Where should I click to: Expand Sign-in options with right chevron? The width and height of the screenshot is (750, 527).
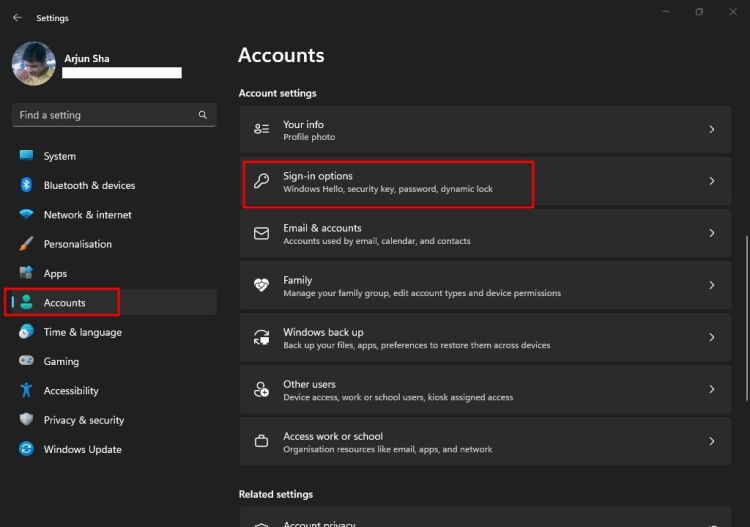[x=711, y=182]
